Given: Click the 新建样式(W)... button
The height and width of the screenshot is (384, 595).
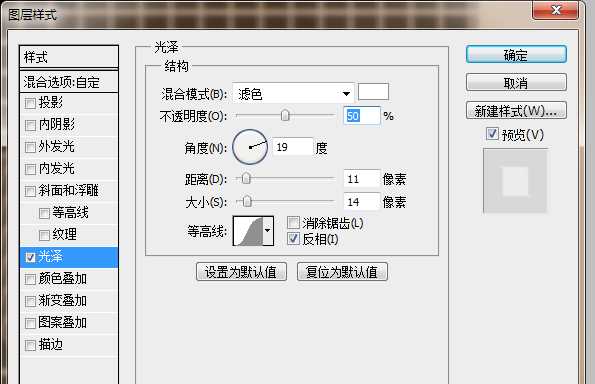Looking at the screenshot, I should [516, 110].
